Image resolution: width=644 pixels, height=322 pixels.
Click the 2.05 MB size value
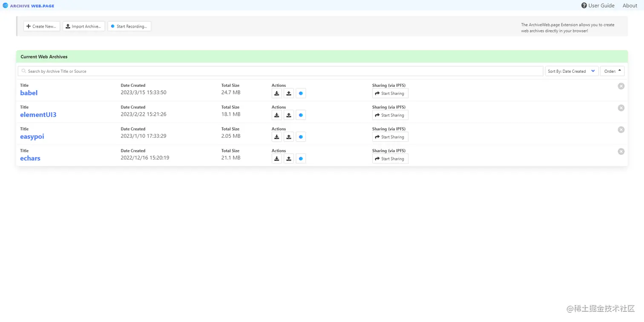(231, 136)
